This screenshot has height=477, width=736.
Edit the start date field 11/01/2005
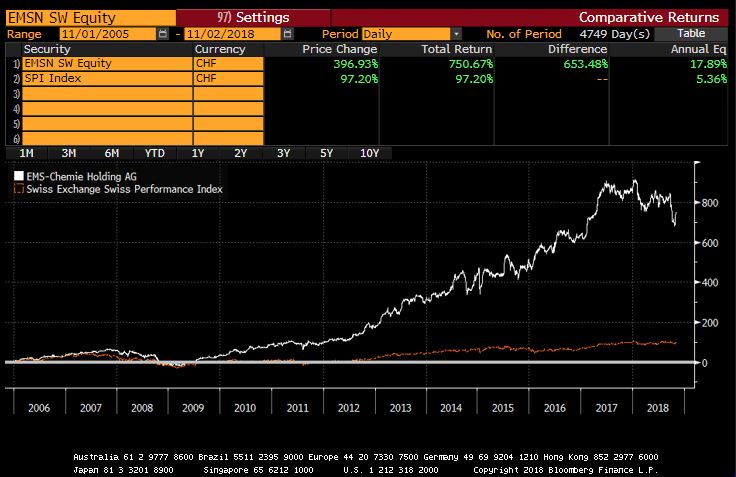tap(108, 34)
